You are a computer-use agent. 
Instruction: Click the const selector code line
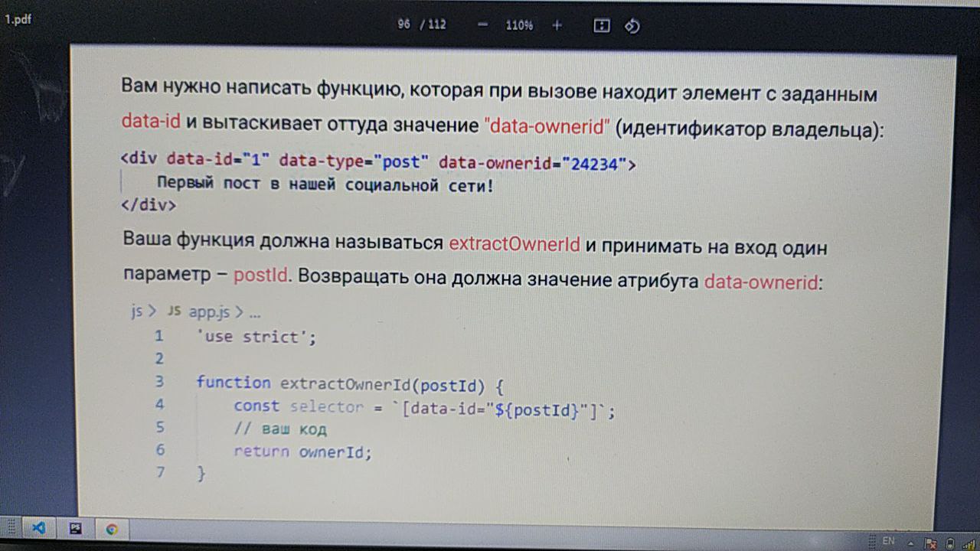click(x=424, y=409)
